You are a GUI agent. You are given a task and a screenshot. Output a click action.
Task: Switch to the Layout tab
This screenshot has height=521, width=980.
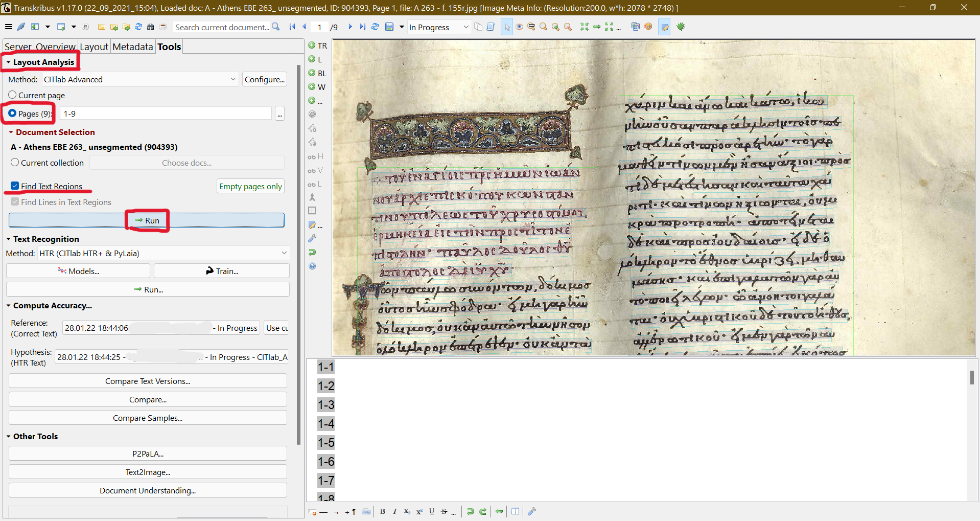[x=94, y=47]
